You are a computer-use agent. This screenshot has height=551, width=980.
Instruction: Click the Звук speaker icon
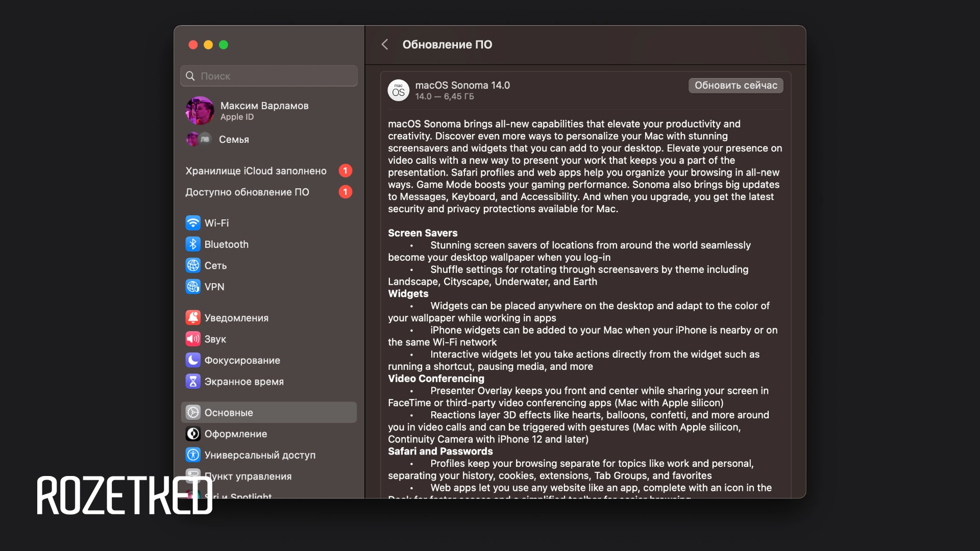[192, 339]
